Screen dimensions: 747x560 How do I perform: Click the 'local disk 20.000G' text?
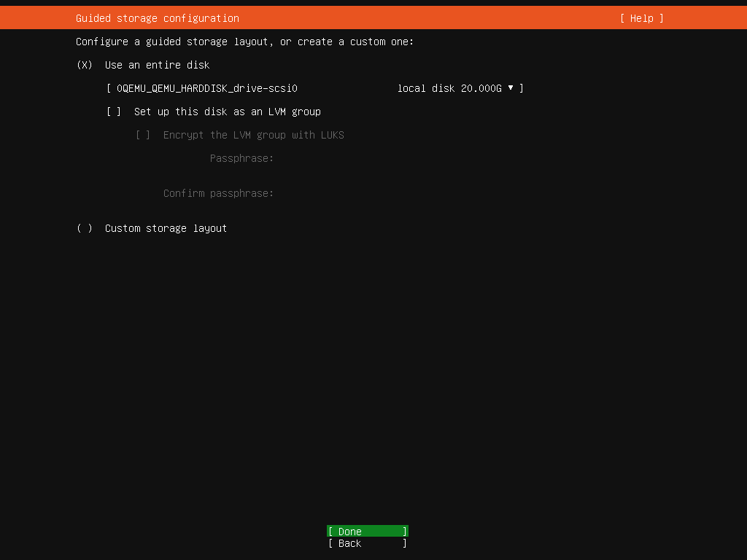click(449, 88)
